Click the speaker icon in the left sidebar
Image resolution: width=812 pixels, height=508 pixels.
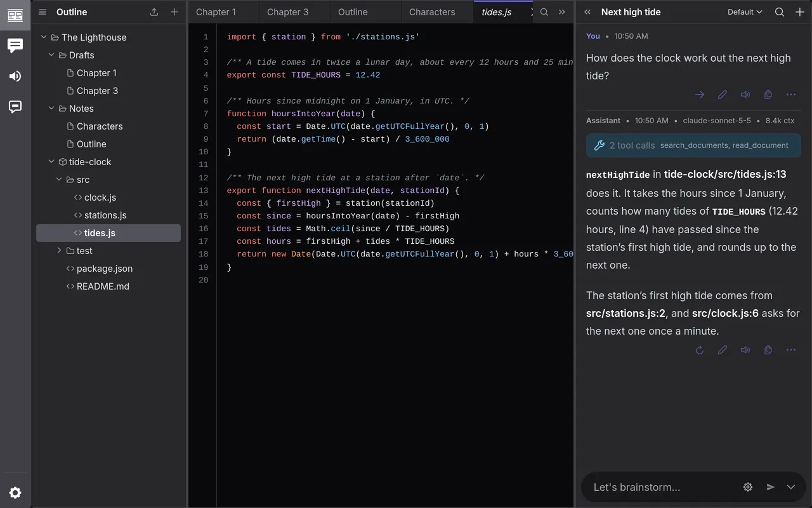click(x=15, y=76)
